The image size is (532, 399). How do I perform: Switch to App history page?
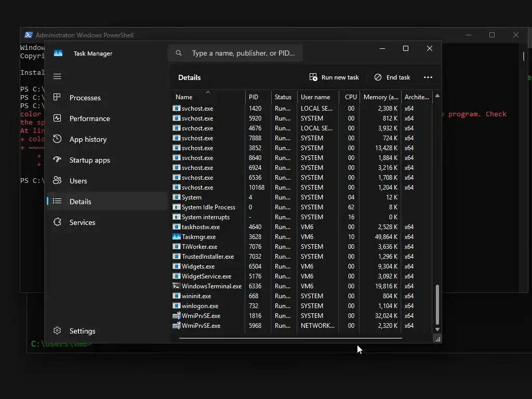[x=107, y=139]
